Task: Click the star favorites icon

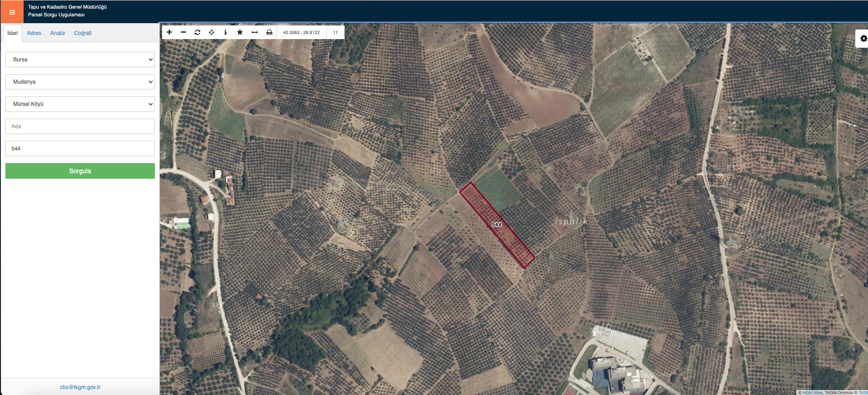Action: (x=240, y=32)
